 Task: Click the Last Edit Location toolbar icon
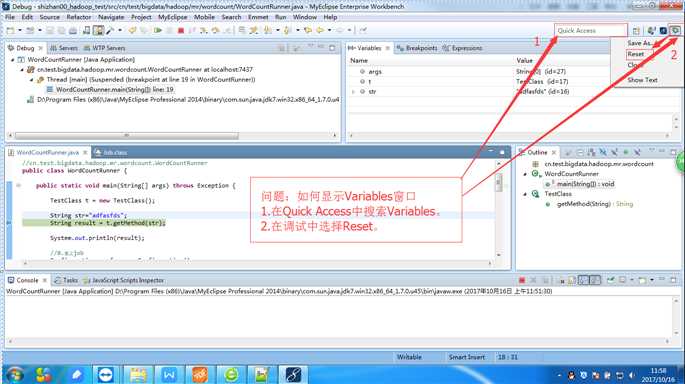[308, 30]
